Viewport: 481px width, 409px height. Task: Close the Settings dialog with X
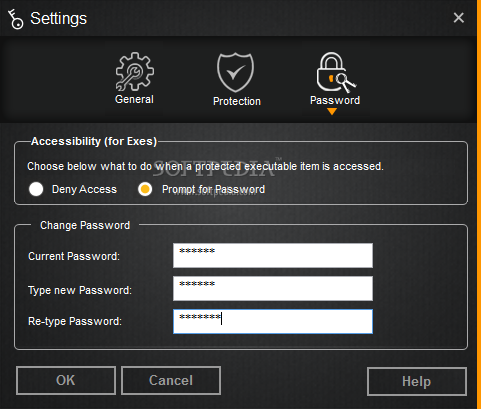tap(459, 18)
